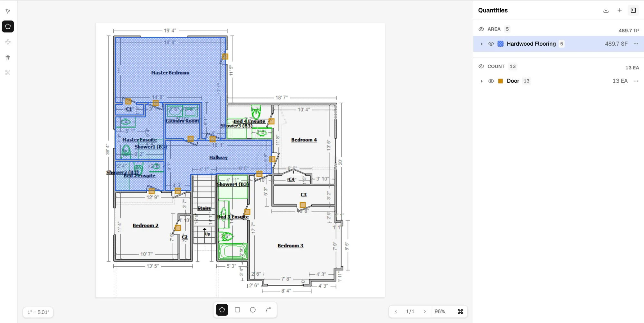Screen dimensions: 644x323
Task: Click the COUNT section header label
Action: pyautogui.click(x=496, y=67)
